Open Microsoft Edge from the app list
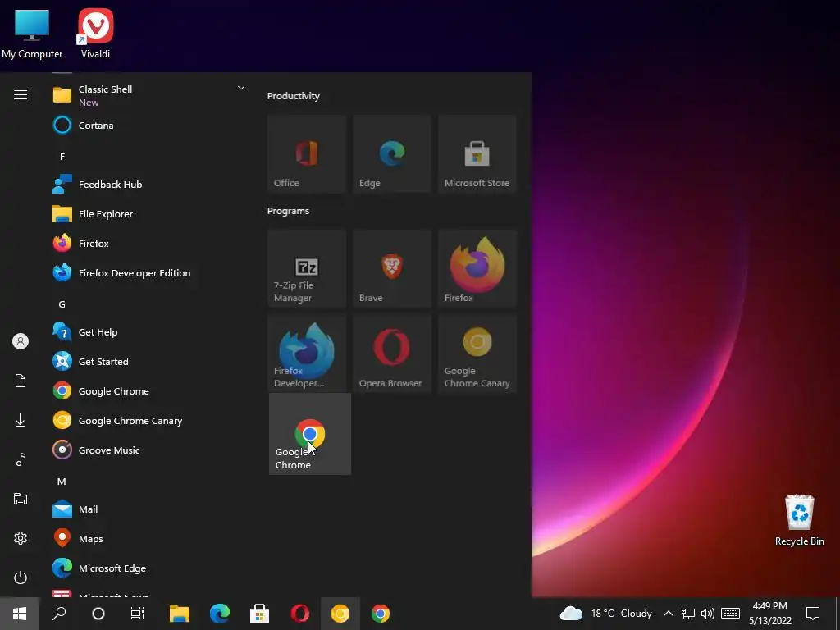Image resolution: width=840 pixels, height=630 pixels. [149, 568]
